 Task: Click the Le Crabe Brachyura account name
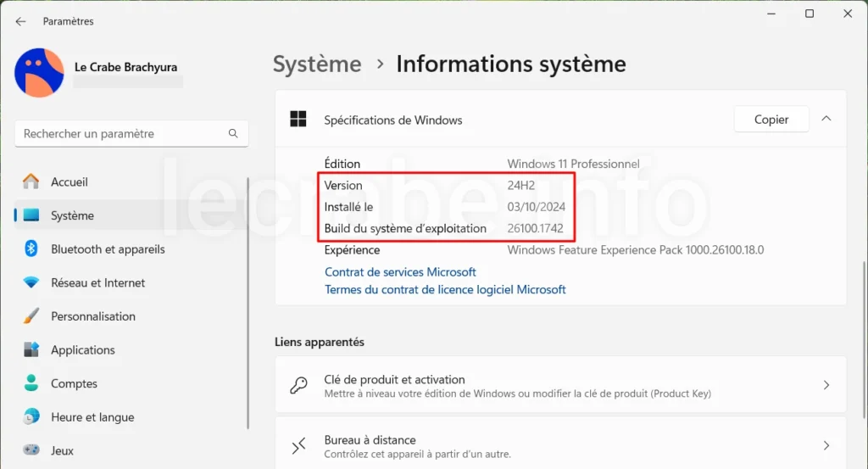(x=125, y=67)
